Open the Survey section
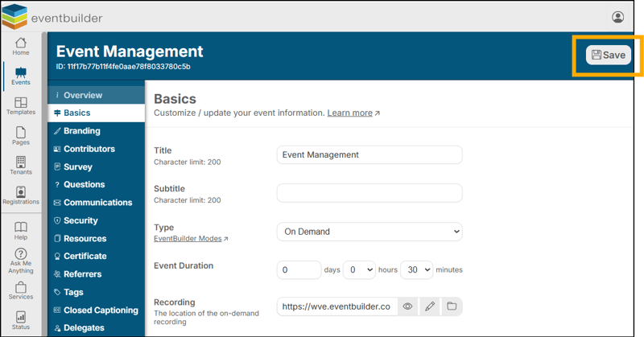 (x=96, y=167)
